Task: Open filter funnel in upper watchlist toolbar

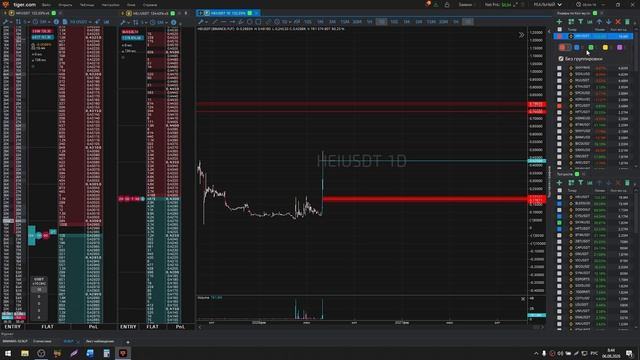Action: coord(580,22)
